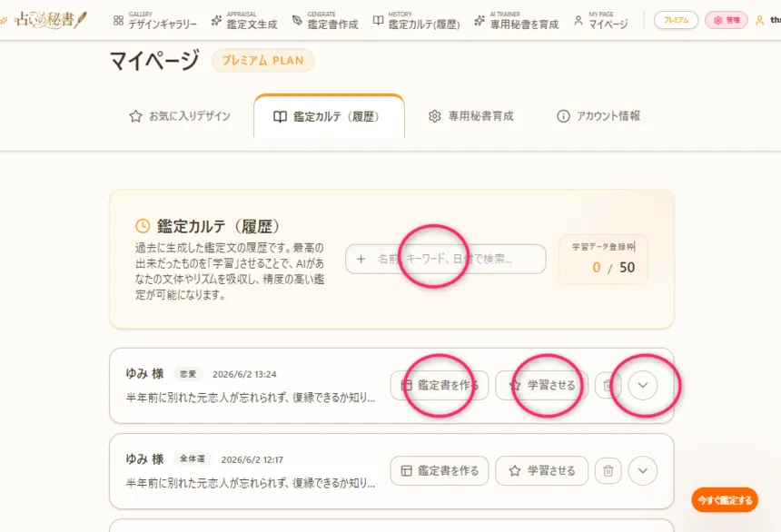This screenshot has width=781, height=532.
Task: Switch to アカウント情報 tab
Action: click(598, 116)
